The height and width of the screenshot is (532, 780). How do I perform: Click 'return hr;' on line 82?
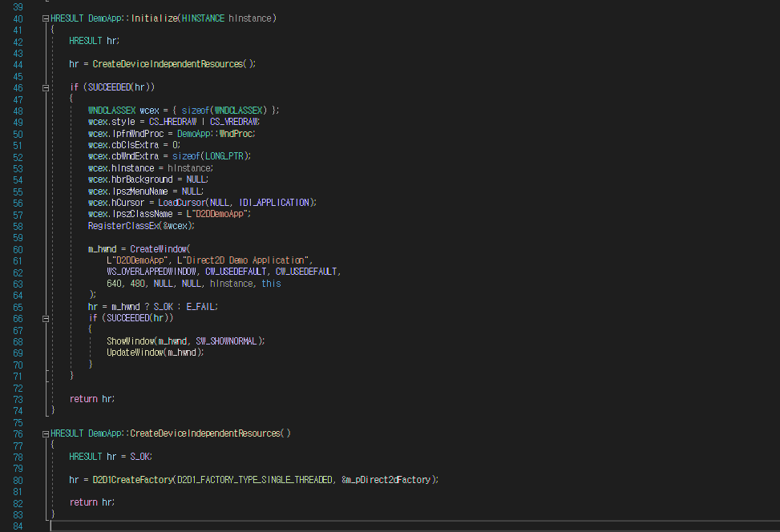(x=92, y=502)
